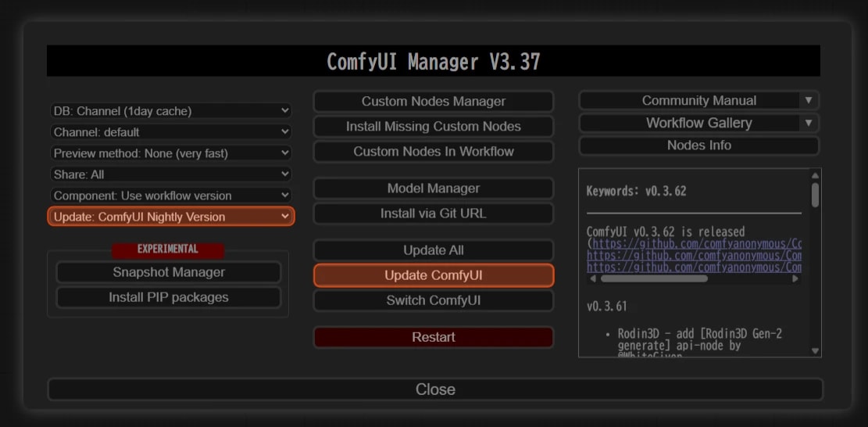Close the ComfyUI Manager dialog

435,389
